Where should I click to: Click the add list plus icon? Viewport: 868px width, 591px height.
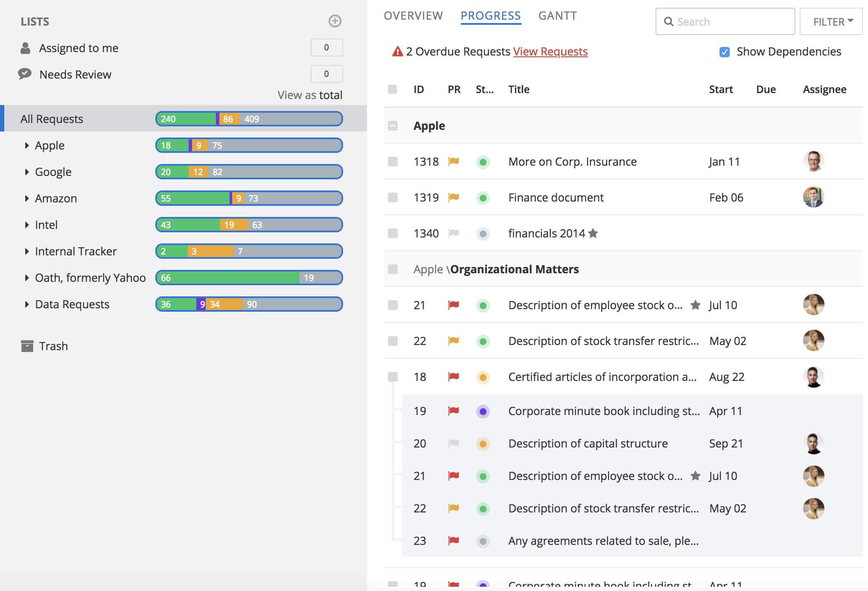pyautogui.click(x=335, y=21)
